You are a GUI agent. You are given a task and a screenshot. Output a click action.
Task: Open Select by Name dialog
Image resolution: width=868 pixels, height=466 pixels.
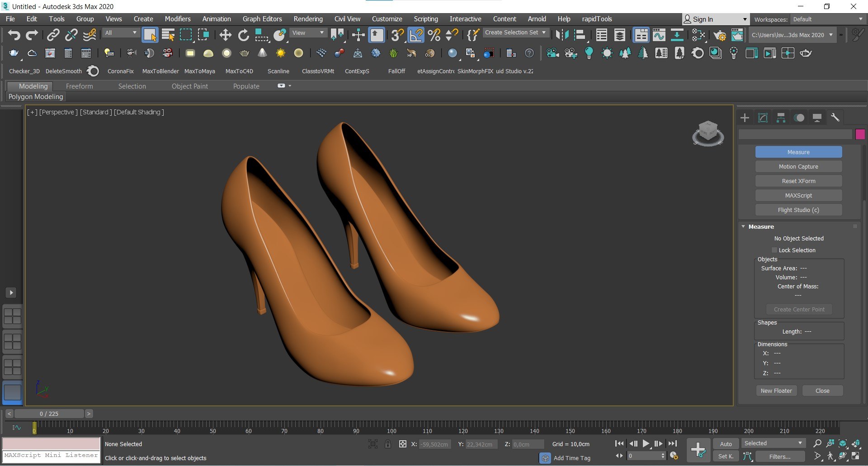click(x=168, y=35)
